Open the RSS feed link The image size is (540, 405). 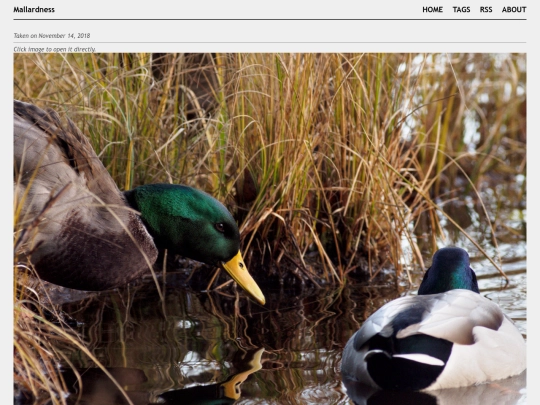486,10
